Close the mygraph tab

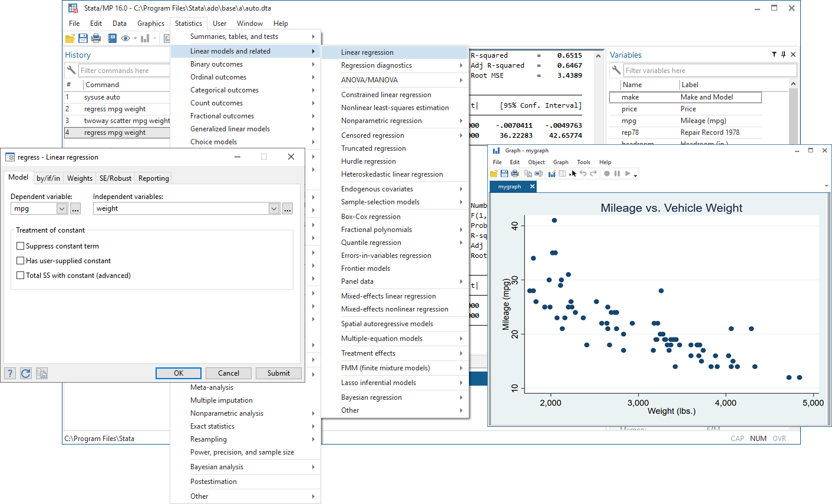[x=532, y=186]
